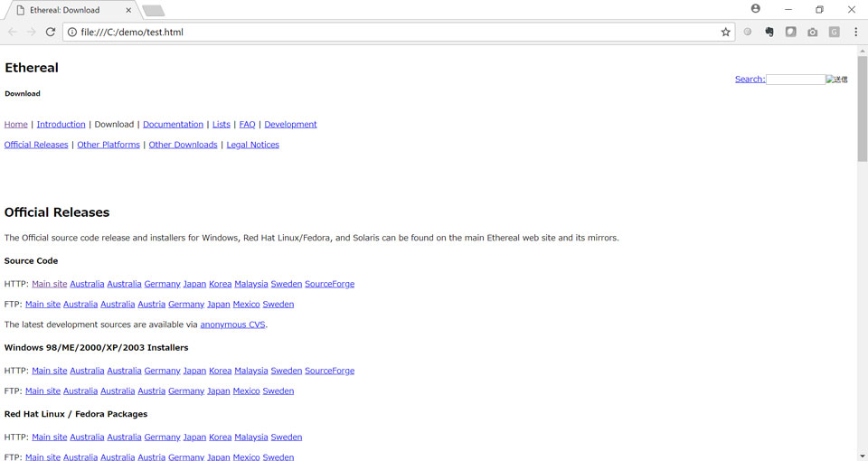Click the Official Releases heading text
Screen dimensions: 868x461
(x=57, y=212)
